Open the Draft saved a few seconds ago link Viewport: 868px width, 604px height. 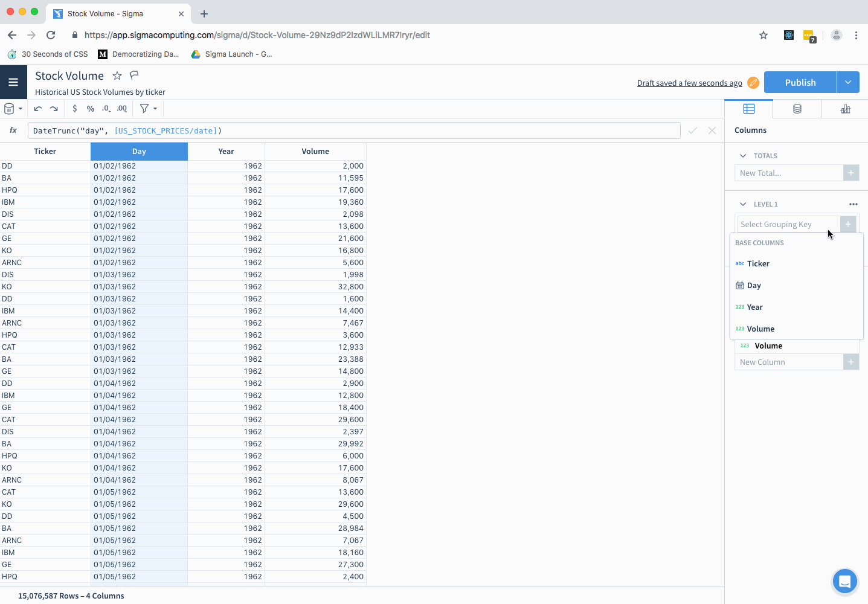pyautogui.click(x=690, y=83)
